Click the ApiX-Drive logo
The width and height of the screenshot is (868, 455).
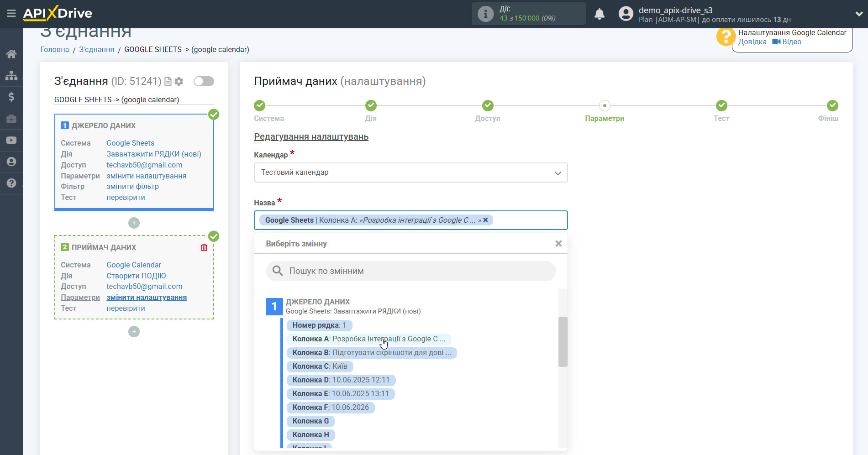pos(58,13)
